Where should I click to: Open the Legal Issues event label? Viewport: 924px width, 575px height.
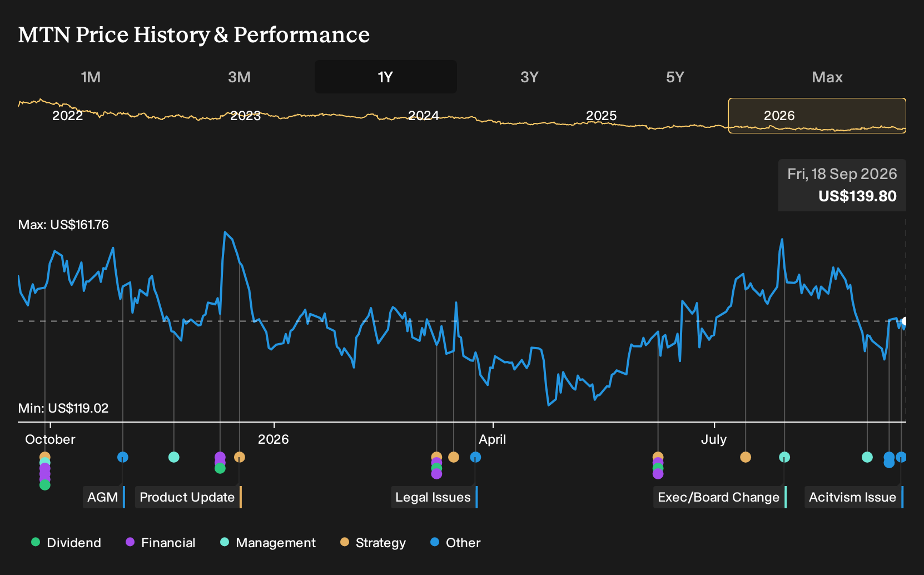click(x=434, y=497)
